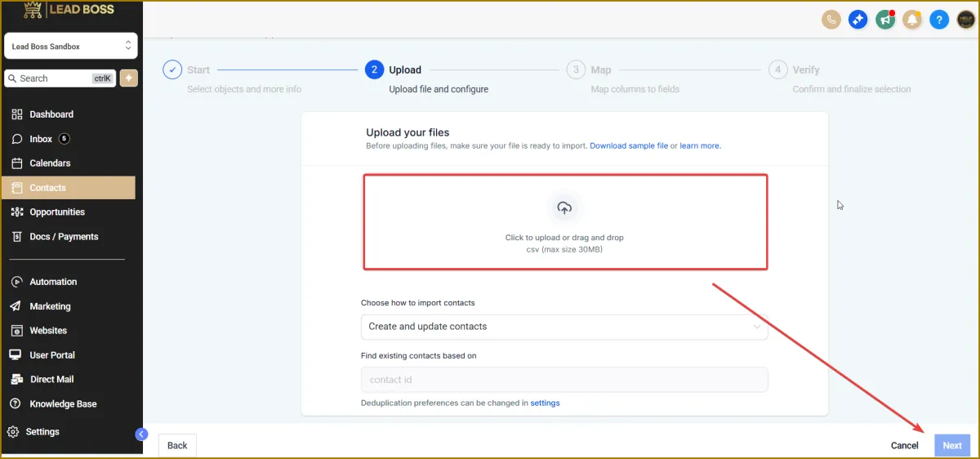Click the Lead Boss logo
This screenshot has height=459, width=980.
pyautogui.click(x=69, y=10)
